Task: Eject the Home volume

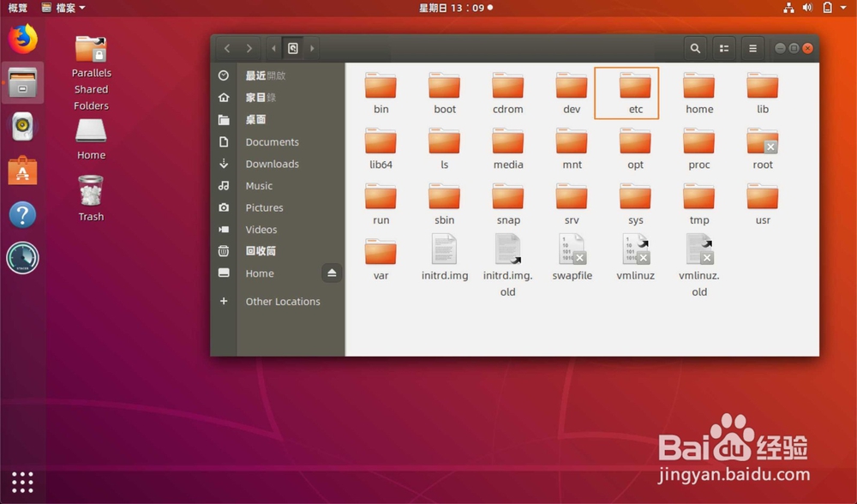Action: (332, 273)
